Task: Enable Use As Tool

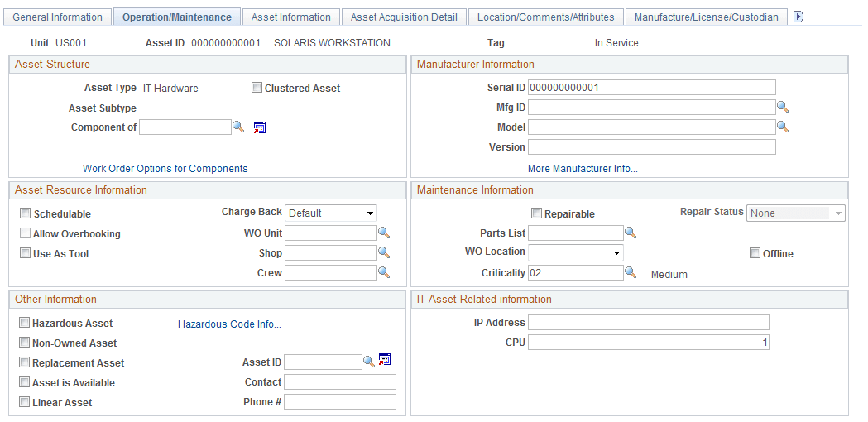Action: point(25,253)
